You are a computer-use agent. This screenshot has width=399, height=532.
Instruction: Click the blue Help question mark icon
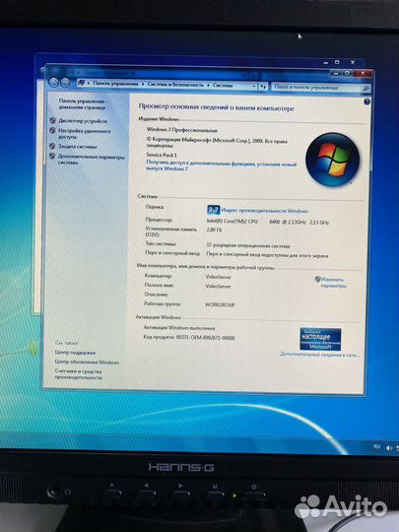click(366, 101)
